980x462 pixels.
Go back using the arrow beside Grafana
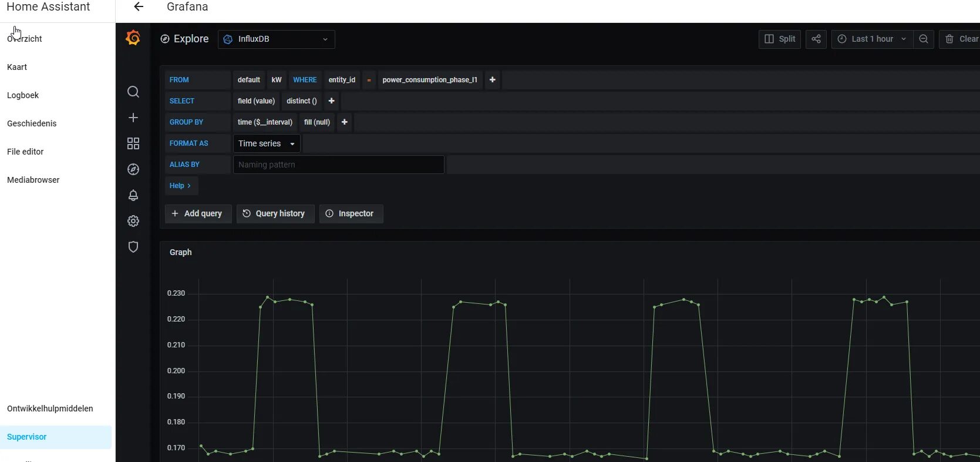[x=139, y=6]
